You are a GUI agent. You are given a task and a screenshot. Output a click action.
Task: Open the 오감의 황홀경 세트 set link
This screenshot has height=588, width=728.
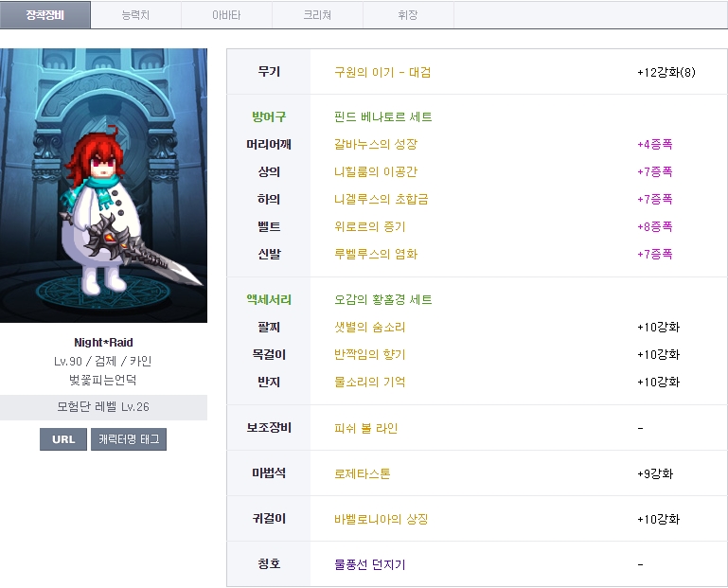click(x=383, y=299)
